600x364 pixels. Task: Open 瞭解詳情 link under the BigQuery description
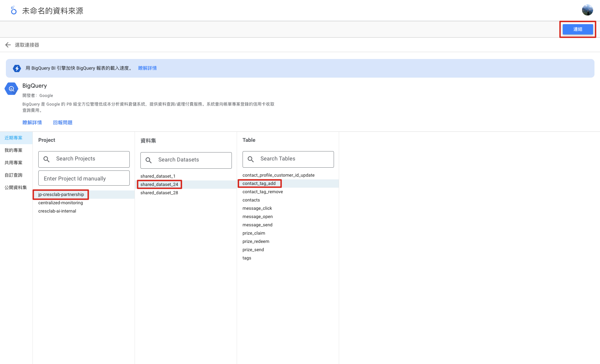tap(32, 122)
